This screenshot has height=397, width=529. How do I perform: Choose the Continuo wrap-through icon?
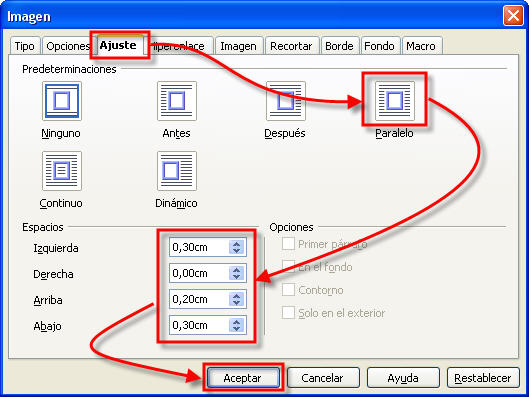62,171
